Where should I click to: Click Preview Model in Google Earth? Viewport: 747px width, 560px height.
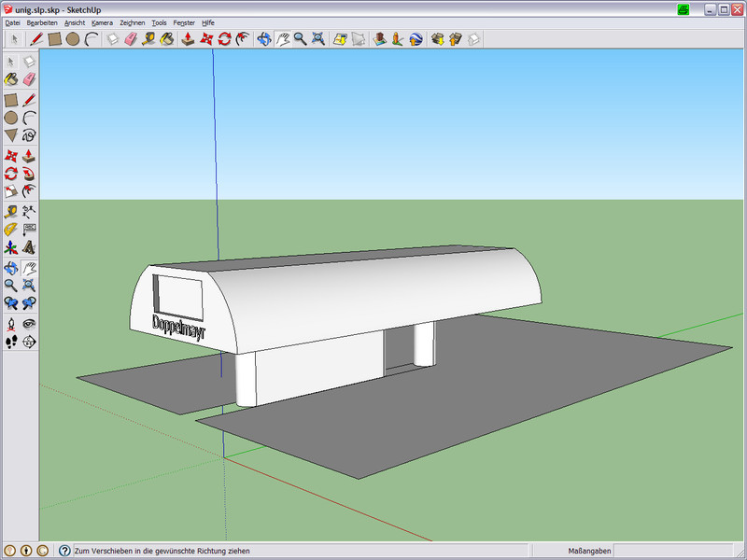click(416, 39)
